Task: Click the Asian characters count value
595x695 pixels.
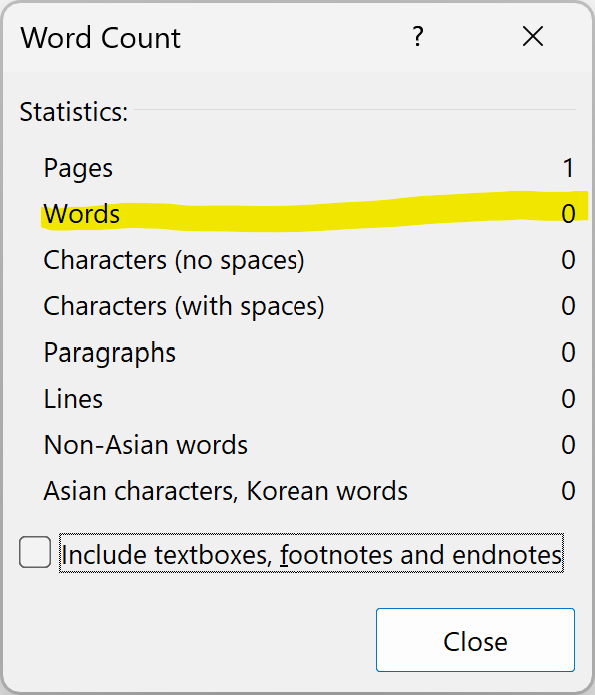Action: (x=568, y=491)
